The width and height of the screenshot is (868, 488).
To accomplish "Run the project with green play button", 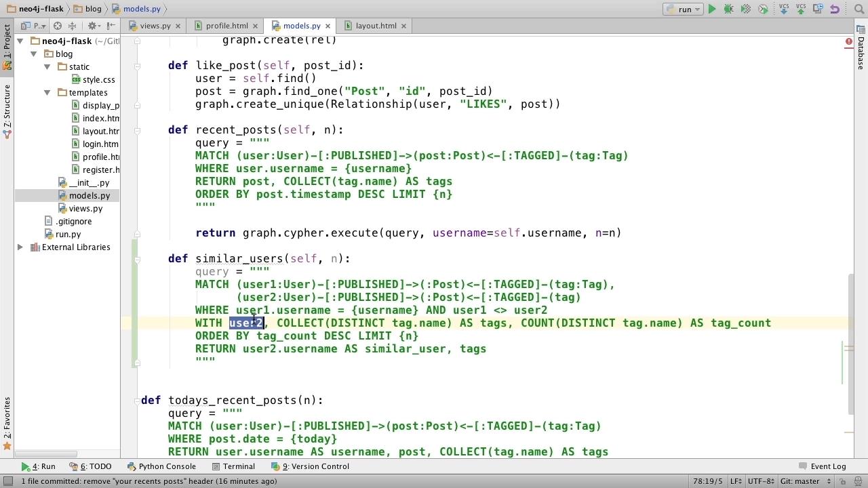I will click(x=712, y=9).
